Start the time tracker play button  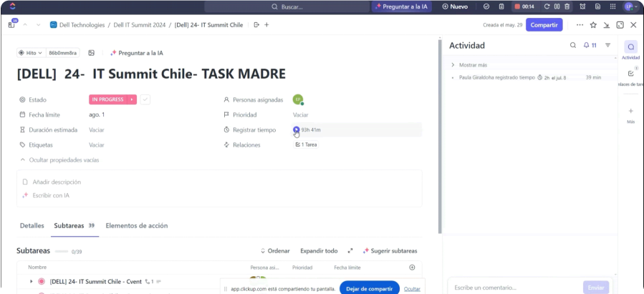296,129
